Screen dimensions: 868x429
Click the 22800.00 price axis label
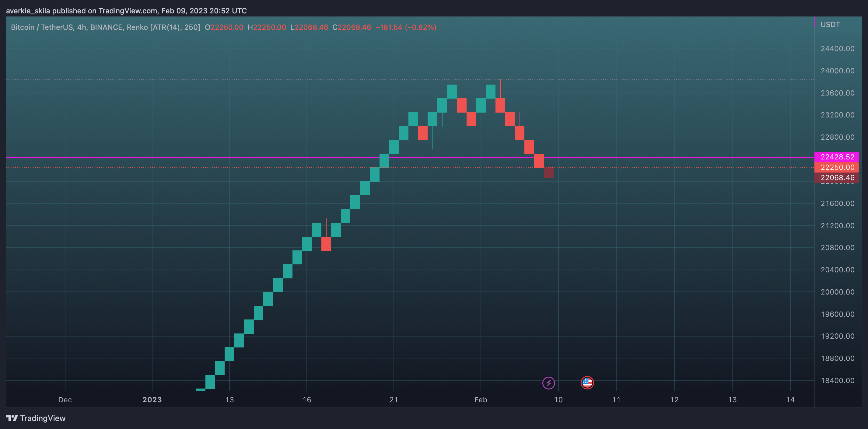pos(838,137)
